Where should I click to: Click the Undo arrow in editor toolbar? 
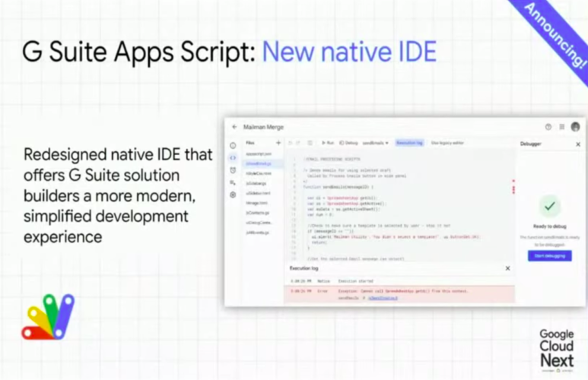click(291, 143)
